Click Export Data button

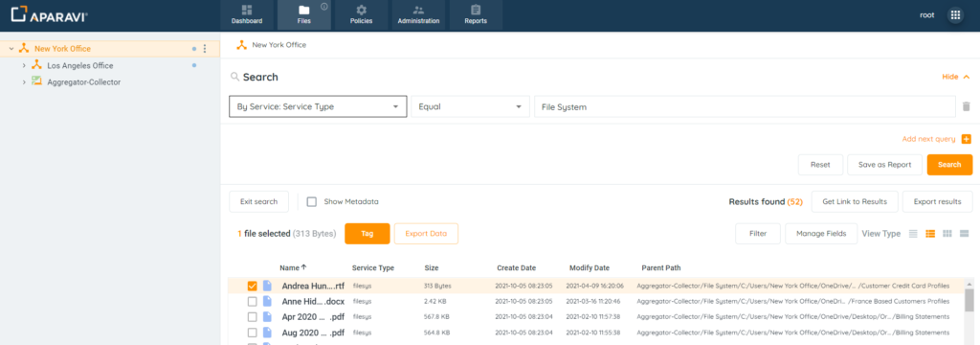[x=426, y=234]
